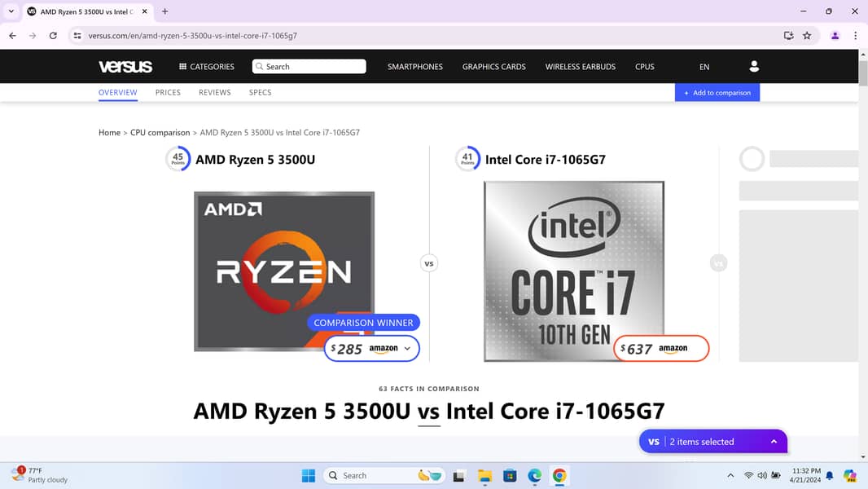Viewport: 868px width, 489px height.
Task: Open a new browser tab
Action: (x=165, y=11)
